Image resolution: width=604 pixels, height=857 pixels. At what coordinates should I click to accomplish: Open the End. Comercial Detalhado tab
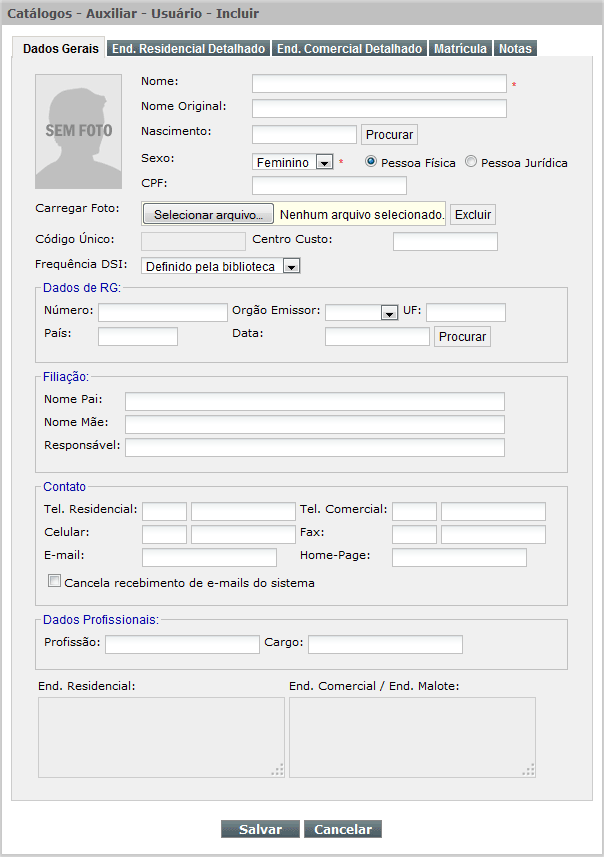coord(350,48)
